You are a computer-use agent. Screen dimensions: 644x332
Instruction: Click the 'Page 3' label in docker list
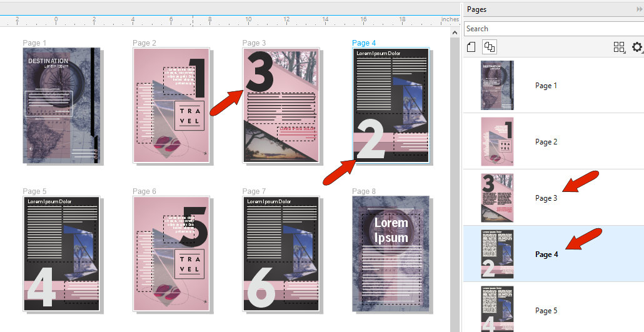[x=546, y=198]
